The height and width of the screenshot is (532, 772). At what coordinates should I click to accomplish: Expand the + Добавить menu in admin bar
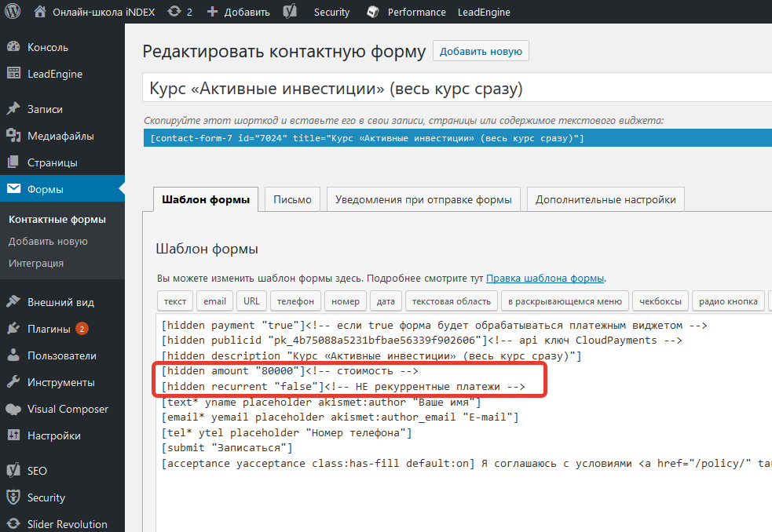[x=238, y=12]
